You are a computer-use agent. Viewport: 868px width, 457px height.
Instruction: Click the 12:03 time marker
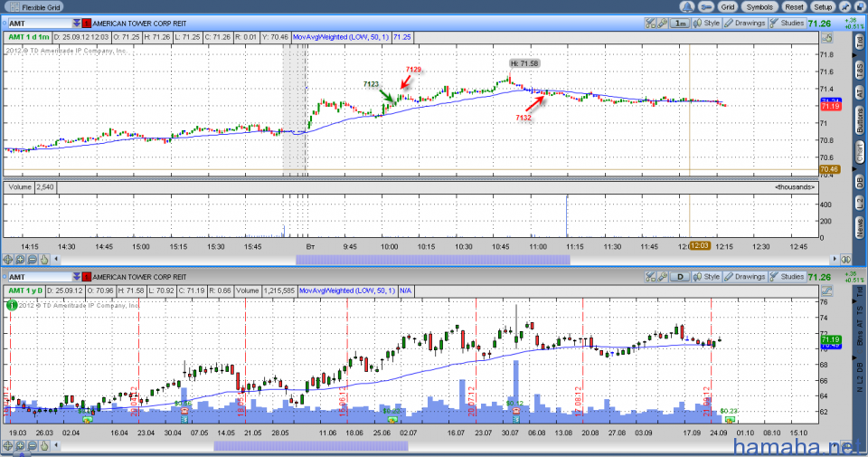pos(699,246)
